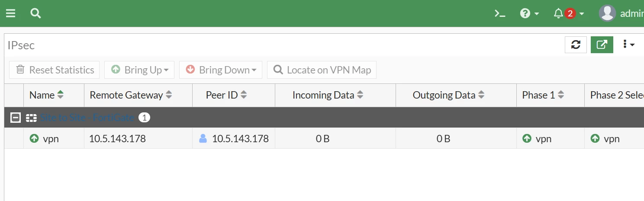Screen dimensions: 644x201
Task: Click the Phase 2 Selectors vpn cell
Action: [614, 138]
